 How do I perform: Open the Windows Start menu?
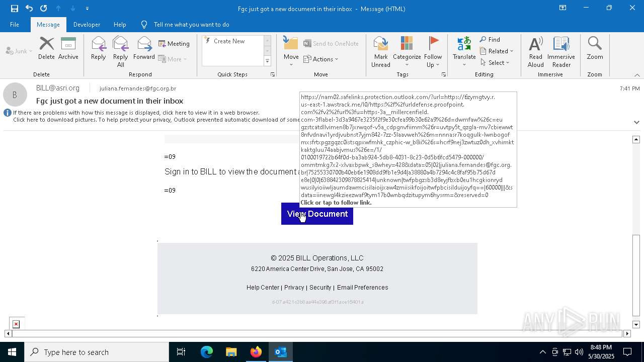(12, 352)
